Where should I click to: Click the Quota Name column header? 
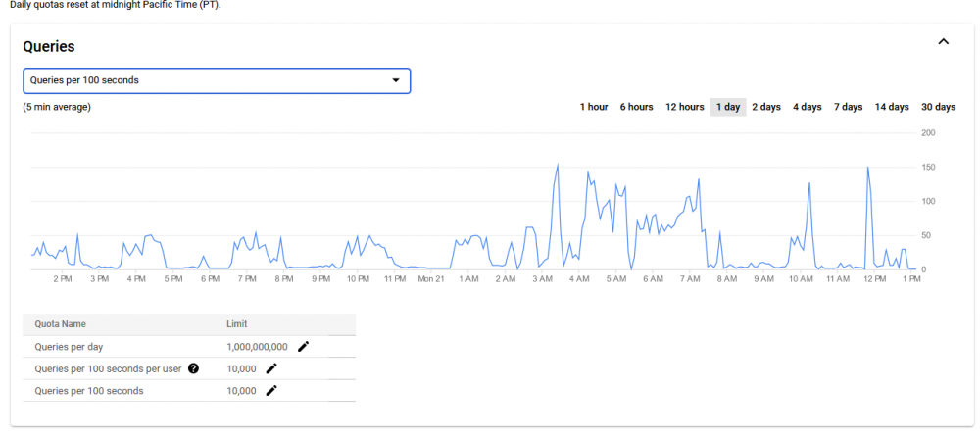[x=61, y=324]
